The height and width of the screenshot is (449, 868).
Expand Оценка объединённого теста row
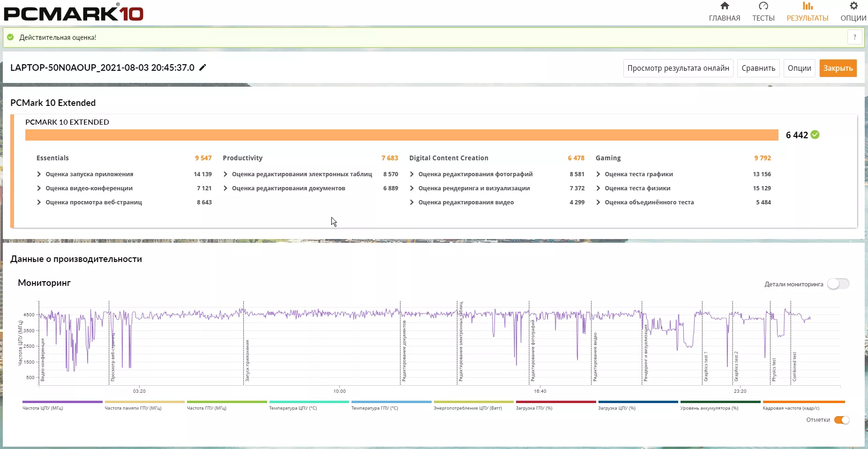tap(599, 202)
